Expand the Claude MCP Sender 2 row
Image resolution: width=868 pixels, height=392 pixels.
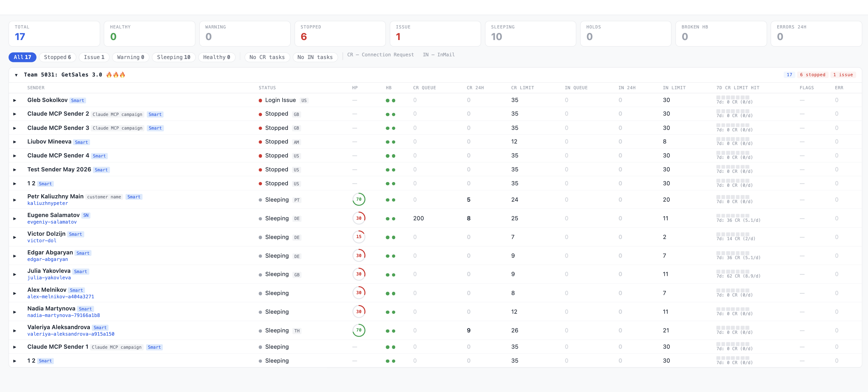(x=15, y=114)
